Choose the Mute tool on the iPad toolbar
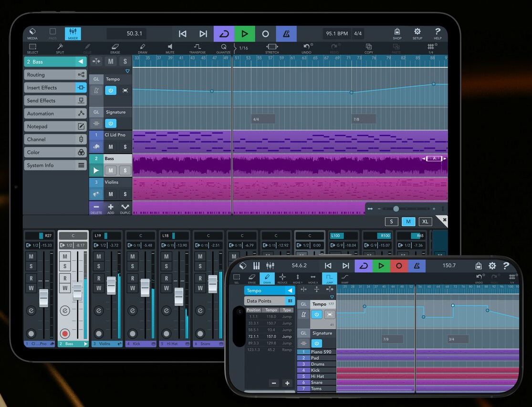The width and height of the screenshot is (532, 407). (170, 49)
